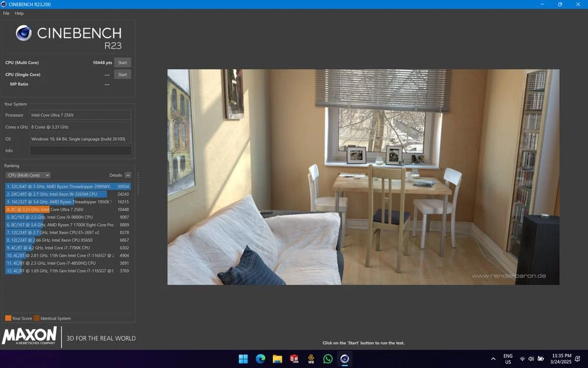Start the CPU Multi Core test
Screen dimensions: 588x368
point(123,63)
